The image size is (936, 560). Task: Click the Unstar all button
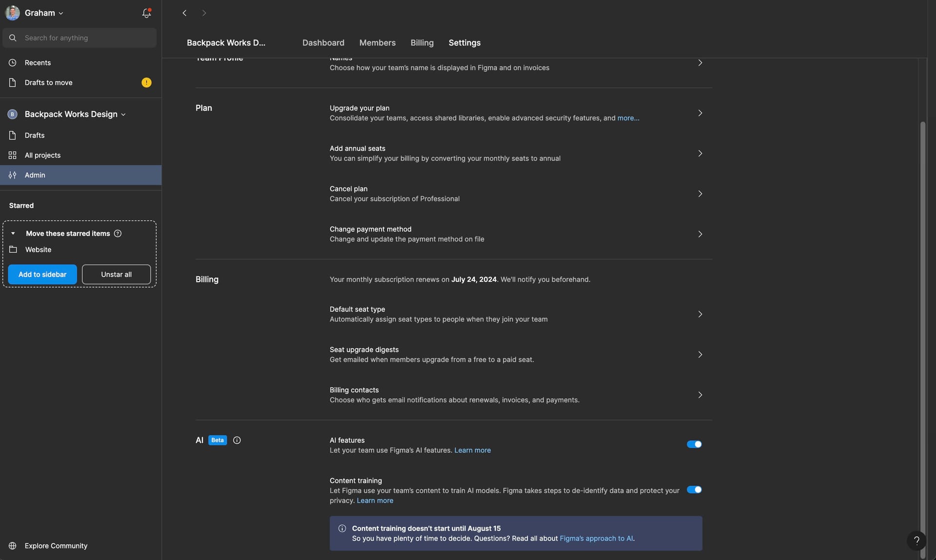click(x=116, y=274)
